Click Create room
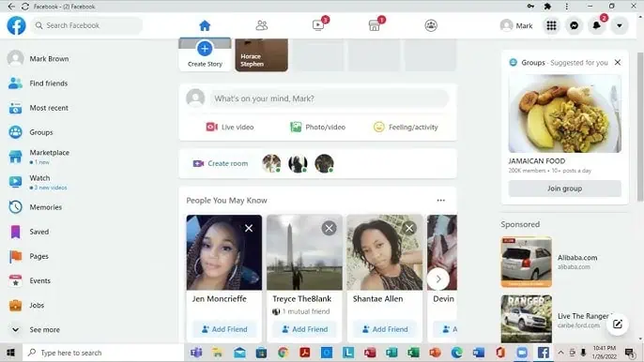This screenshot has height=362, width=644. point(221,163)
